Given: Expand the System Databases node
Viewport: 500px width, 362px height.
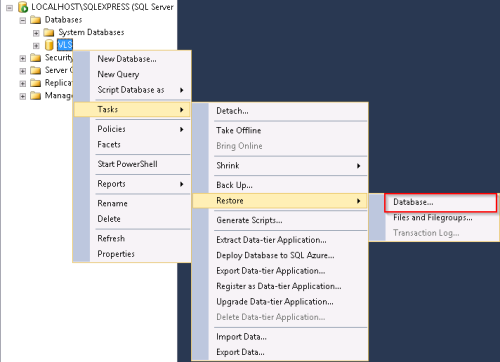Looking at the screenshot, I should pyautogui.click(x=36, y=33).
